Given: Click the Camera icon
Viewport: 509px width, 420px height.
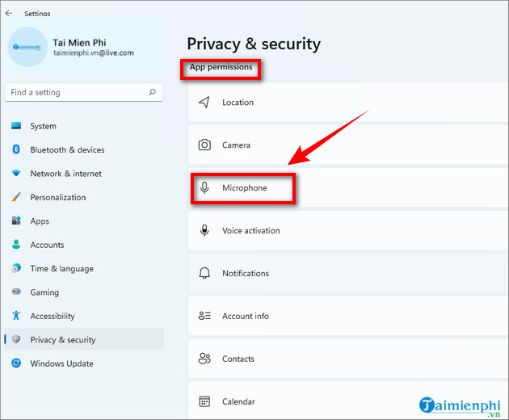Looking at the screenshot, I should coord(204,145).
